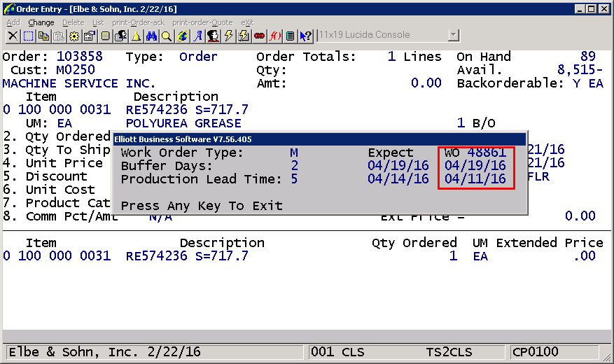The image size is (614, 364).
Task: Click POLYUREA GREASE description text
Action: pos(183,123)
